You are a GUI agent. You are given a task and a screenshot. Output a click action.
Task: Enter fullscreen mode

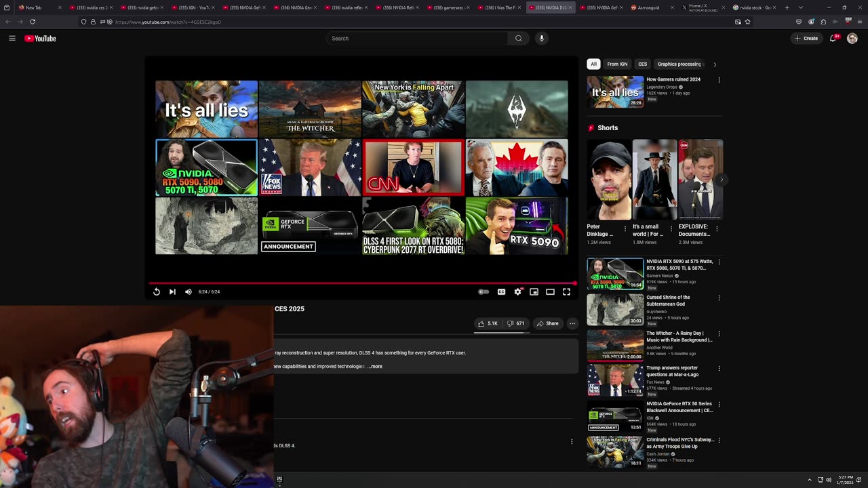click(x=566, y=291)
